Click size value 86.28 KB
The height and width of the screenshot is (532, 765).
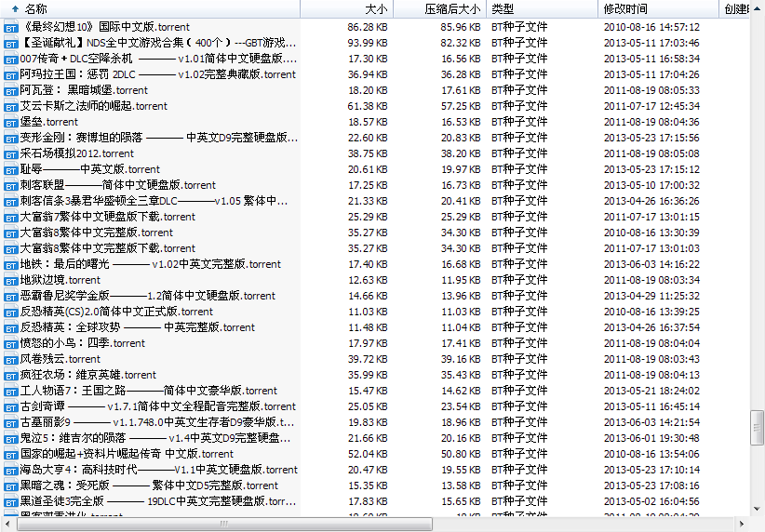(x=368, y=27)
